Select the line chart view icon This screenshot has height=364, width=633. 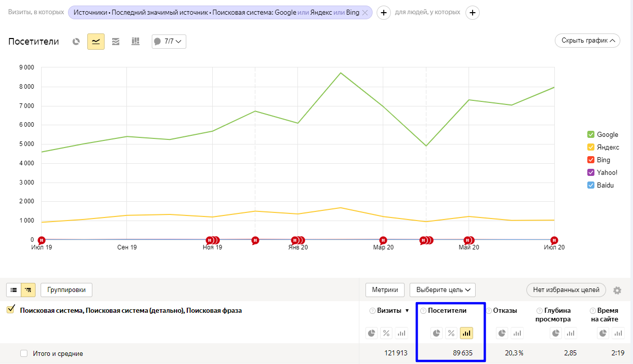pyautogui.click(x=96, y=42)
